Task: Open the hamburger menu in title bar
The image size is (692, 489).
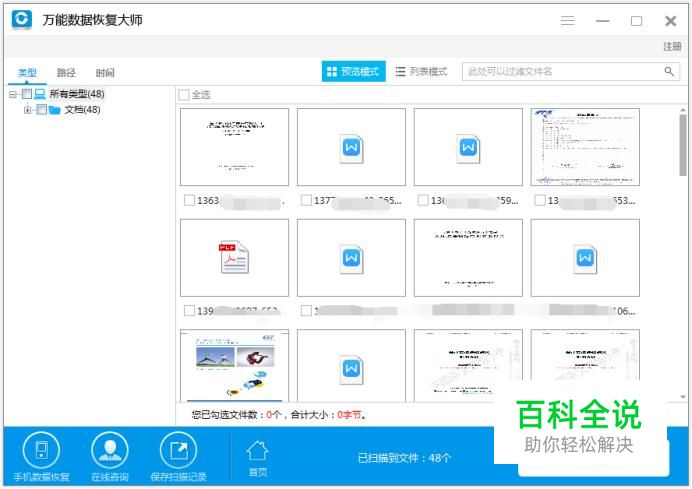Action: click(x=568, y=21)
